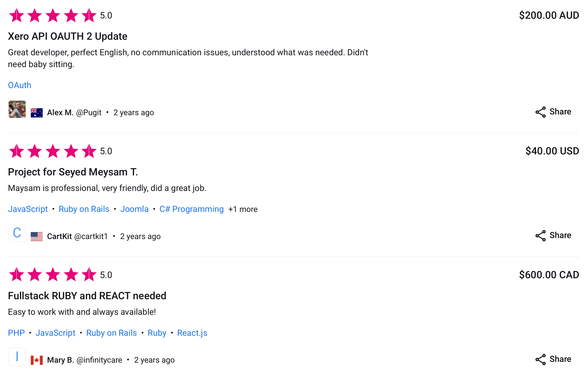Click the "I" avatar for infinitycare

17,357
